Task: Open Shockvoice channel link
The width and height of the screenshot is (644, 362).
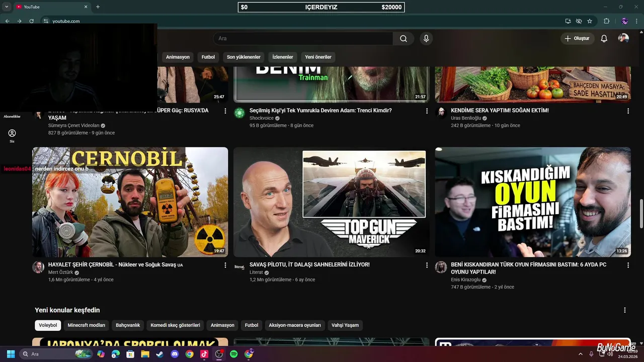Action: pos(261,118)
